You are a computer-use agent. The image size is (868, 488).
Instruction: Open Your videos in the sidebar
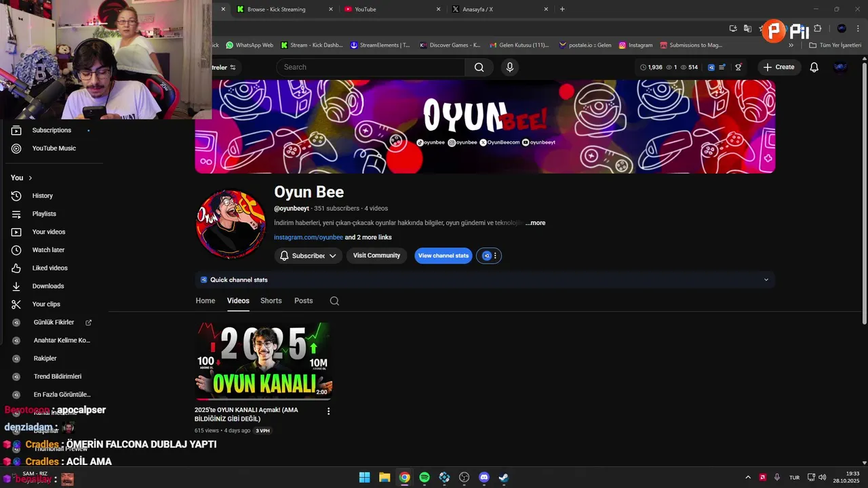point(49,232)
